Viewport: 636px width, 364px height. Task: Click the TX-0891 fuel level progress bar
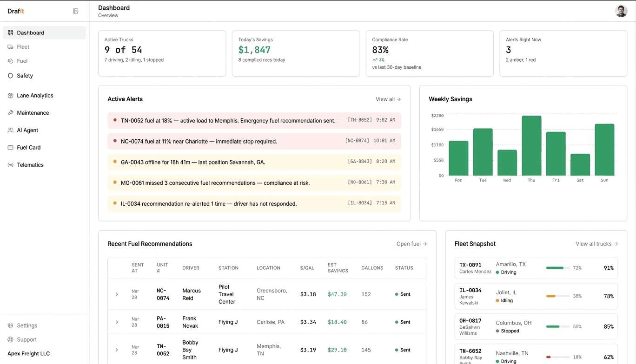559,268
